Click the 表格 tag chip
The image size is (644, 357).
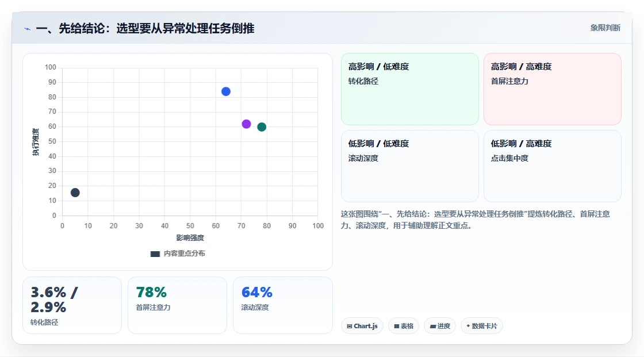[x=404, y=326]
